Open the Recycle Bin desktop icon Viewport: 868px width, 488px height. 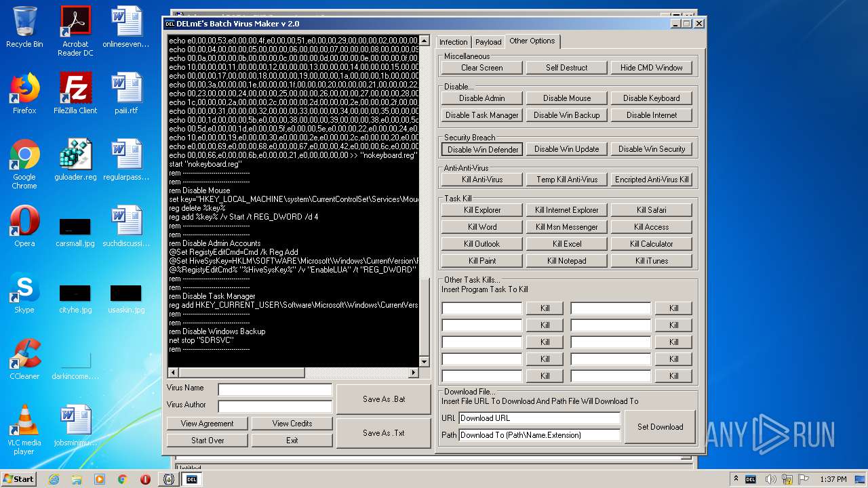coord(24,28)
